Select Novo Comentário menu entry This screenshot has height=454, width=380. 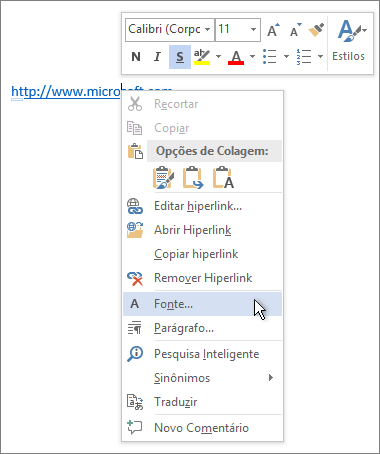[x=202, y=428]
